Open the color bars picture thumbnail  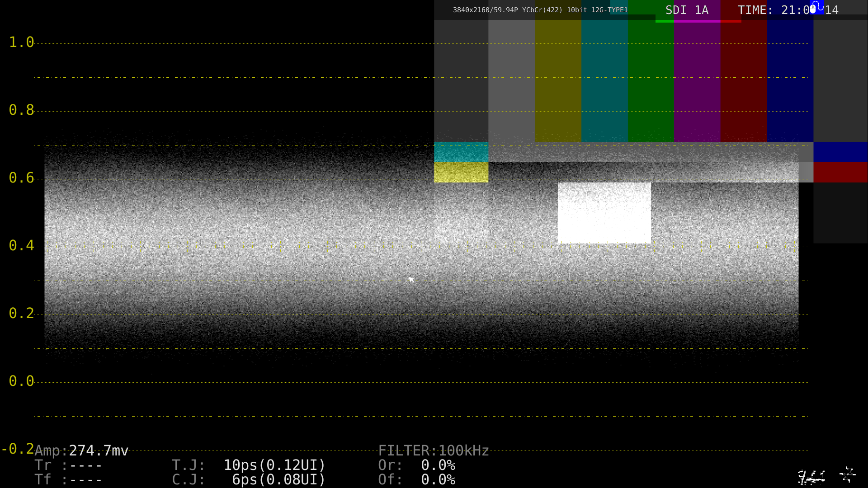tap(651, 122)
